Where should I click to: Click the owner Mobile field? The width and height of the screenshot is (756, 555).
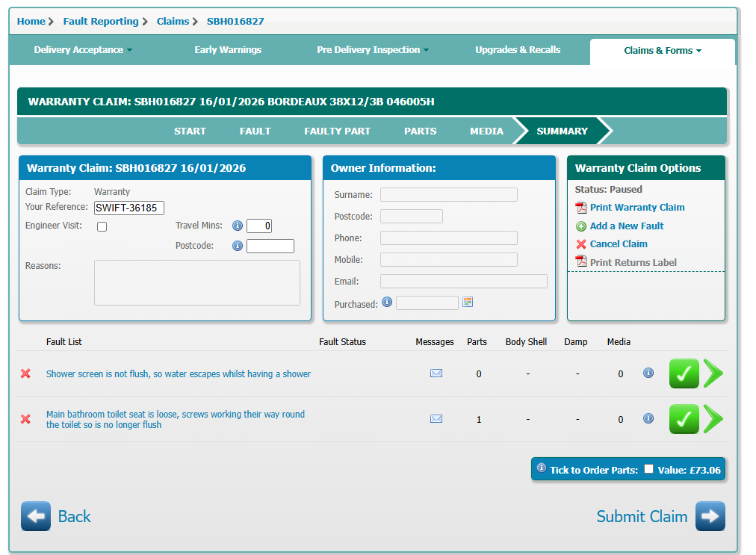448,259
